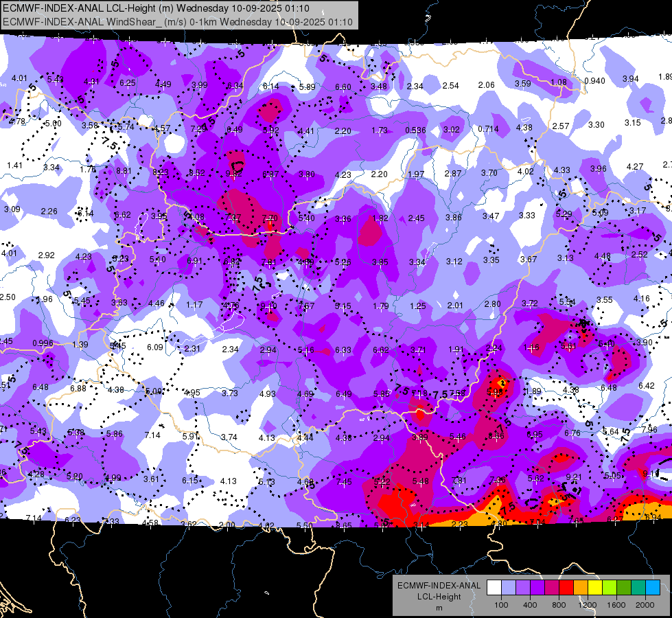Click the wind shear value '8.66'
This screenshot has width=672, height=618.
pos(496,436)
